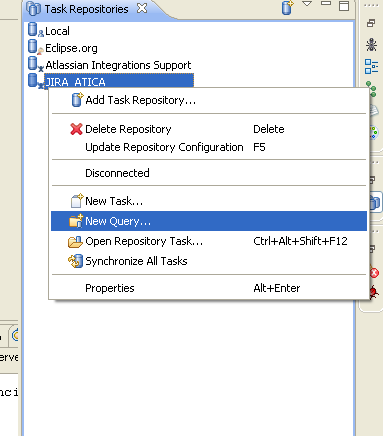Viewport: 383px width, 440px height.
Task: Click the New Task document icon
Action: point(77,201)
